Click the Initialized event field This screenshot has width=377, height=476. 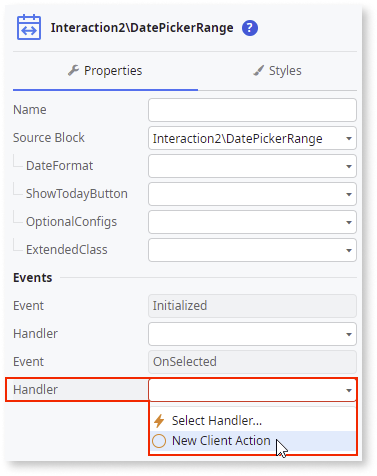click(252, 306)
